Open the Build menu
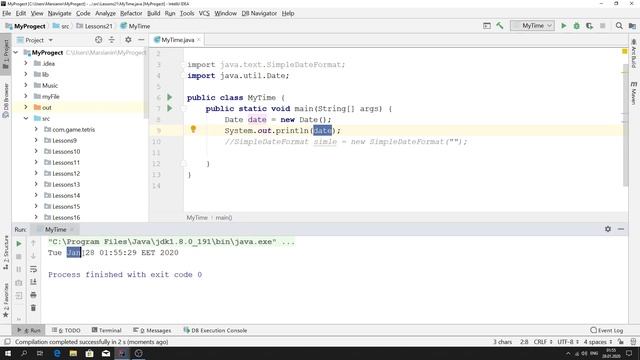 coord(153,13)
